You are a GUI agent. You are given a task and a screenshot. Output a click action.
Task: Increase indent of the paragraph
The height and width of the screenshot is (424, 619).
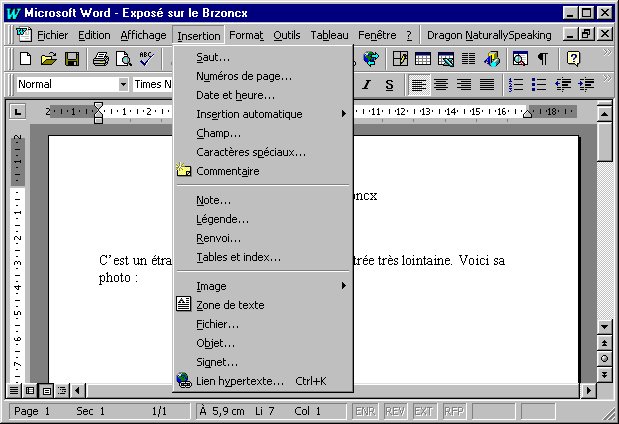586,84
